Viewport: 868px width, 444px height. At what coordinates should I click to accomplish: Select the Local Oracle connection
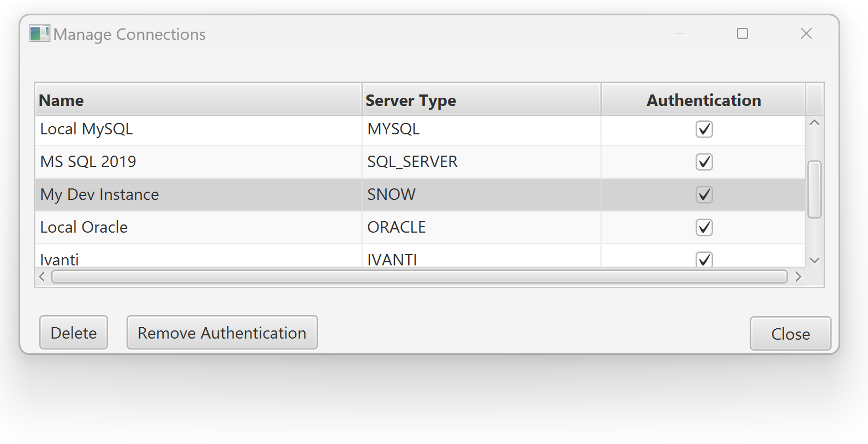(420, 228)
